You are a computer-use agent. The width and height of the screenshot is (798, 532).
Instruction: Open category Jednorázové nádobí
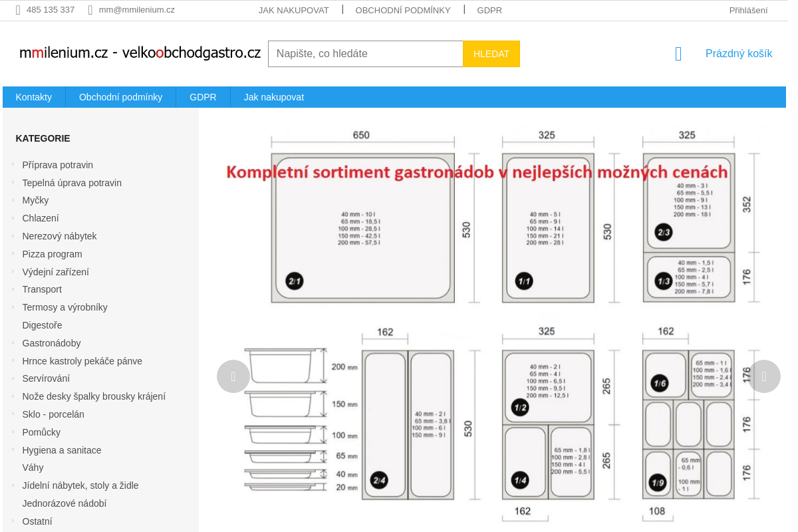[x=65, y=503]
